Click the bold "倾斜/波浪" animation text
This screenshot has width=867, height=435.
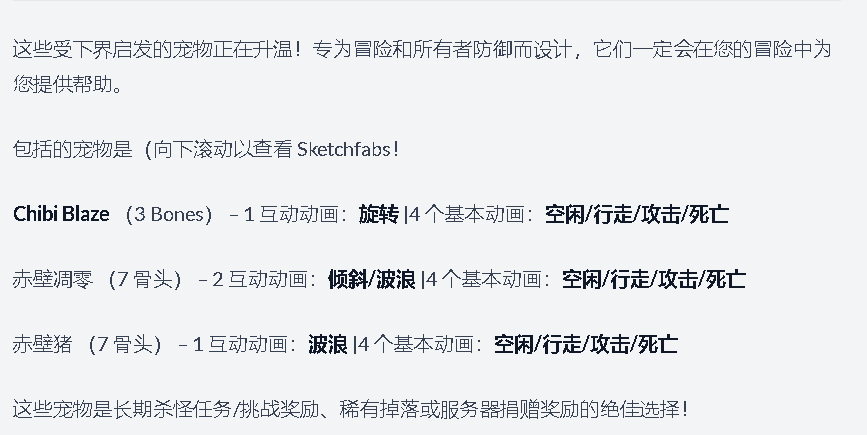click(x=371, y=279)
